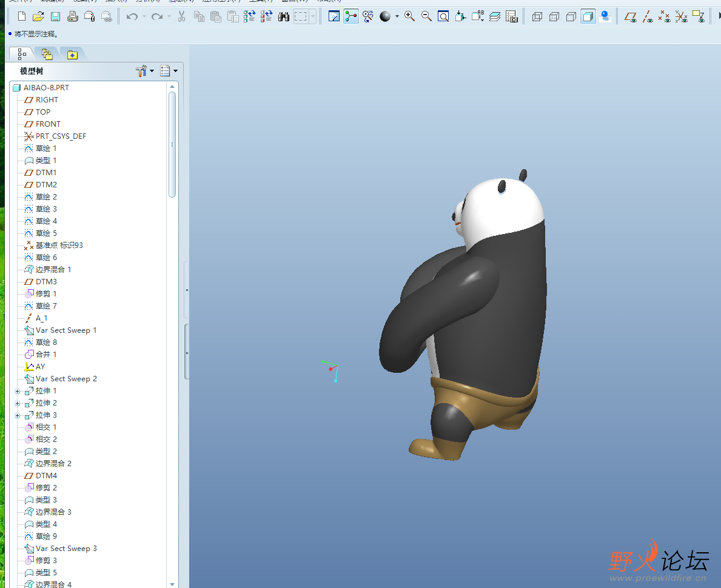Click the Zoom In magnifier
Screen dimensions: 721x588
coord(409,16)
